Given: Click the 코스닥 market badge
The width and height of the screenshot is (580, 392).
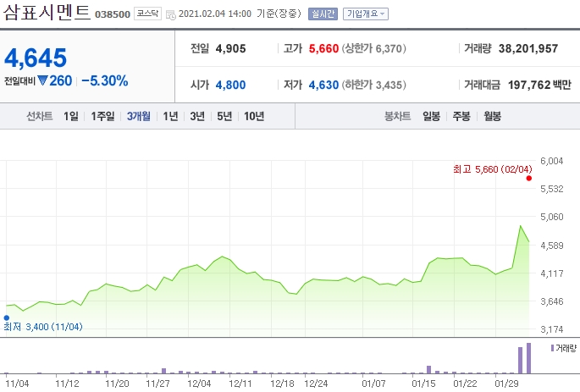Looking at the screenshot, I should (x=147, y=14).
